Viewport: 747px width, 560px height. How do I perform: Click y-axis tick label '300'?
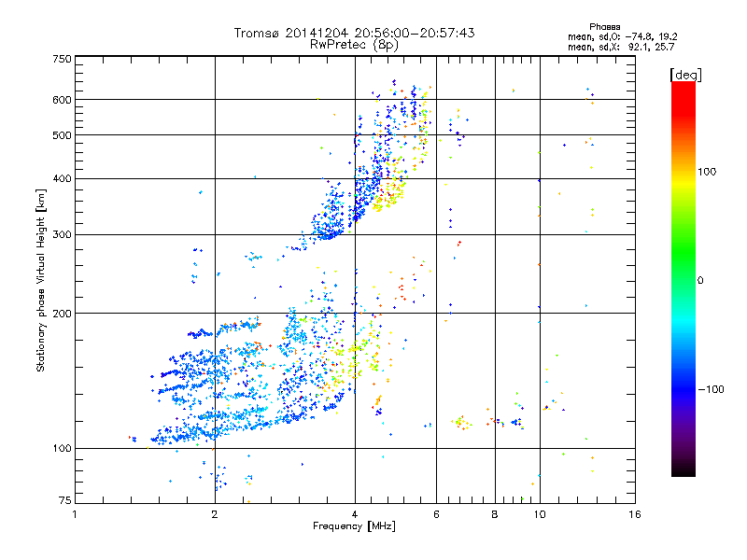pyautogui.click(x=62, y=235)
